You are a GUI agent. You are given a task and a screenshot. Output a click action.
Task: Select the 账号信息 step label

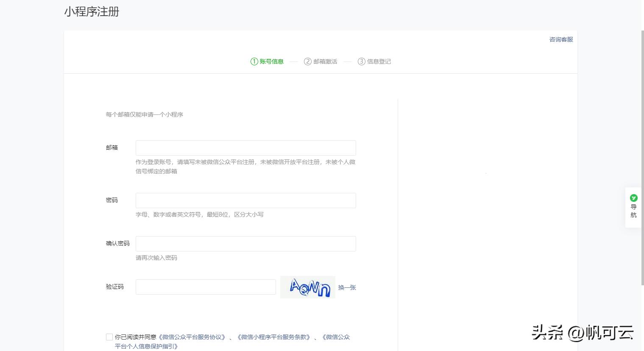click(x=272, y=61)
